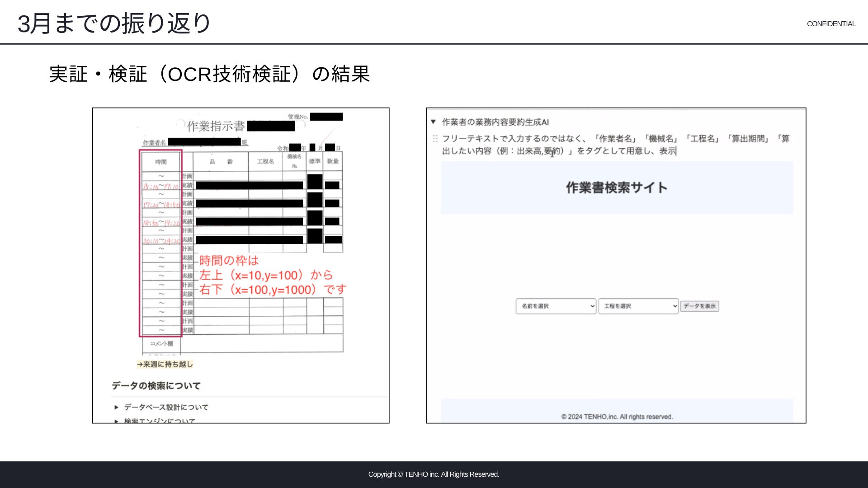Select the slide title 3月までの振り返り
Screen dimensions: 868x488
coord(114,23)
